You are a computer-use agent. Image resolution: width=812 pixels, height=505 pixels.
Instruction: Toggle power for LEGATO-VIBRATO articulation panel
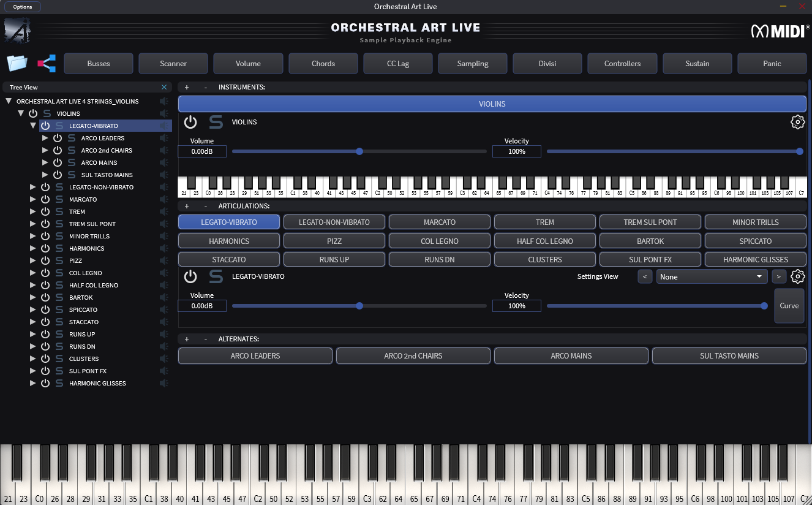(x=190, y=276)
